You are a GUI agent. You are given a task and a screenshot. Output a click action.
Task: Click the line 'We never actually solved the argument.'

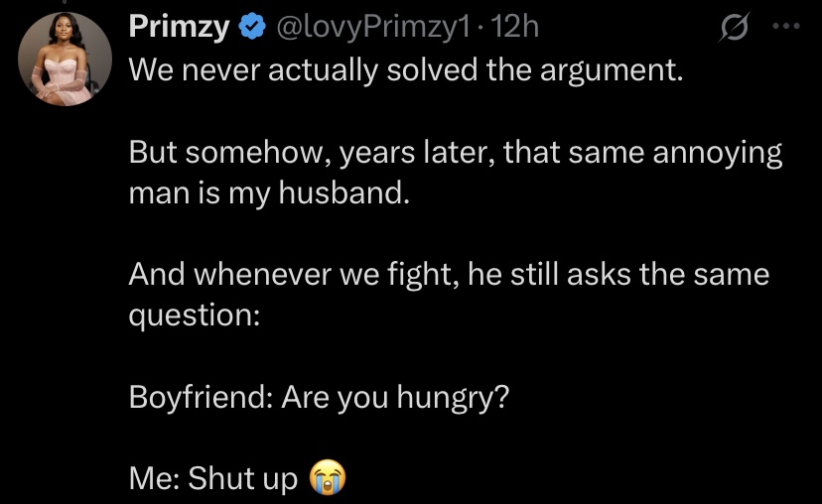(406, 69)
